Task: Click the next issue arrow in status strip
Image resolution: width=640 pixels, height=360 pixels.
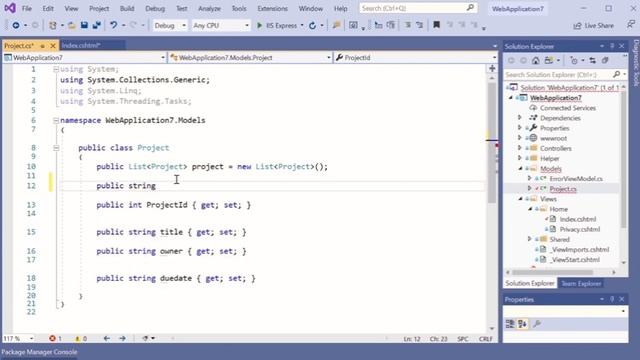Action: pyautogui.click(x=122, y=338)
